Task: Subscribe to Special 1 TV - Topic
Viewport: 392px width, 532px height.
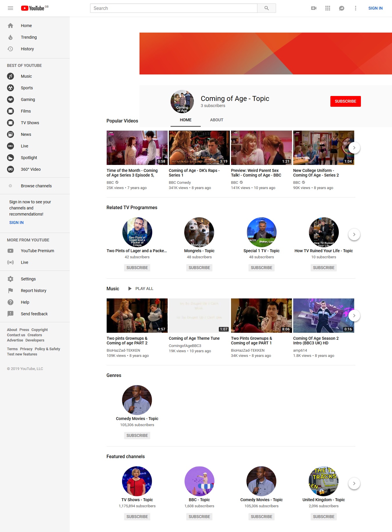Action: [262, 268]
